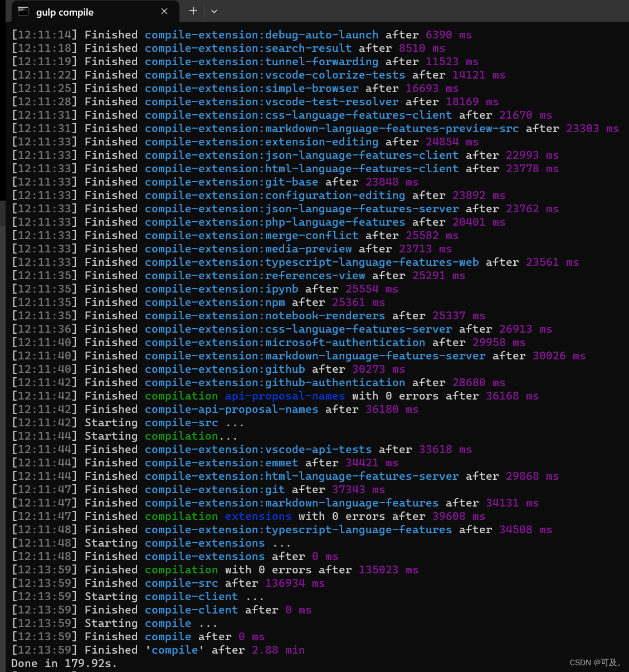Click 'compile-extension:debug-auto-launch' text
Viewport: 629px width, 672px height.
[261, 35]
